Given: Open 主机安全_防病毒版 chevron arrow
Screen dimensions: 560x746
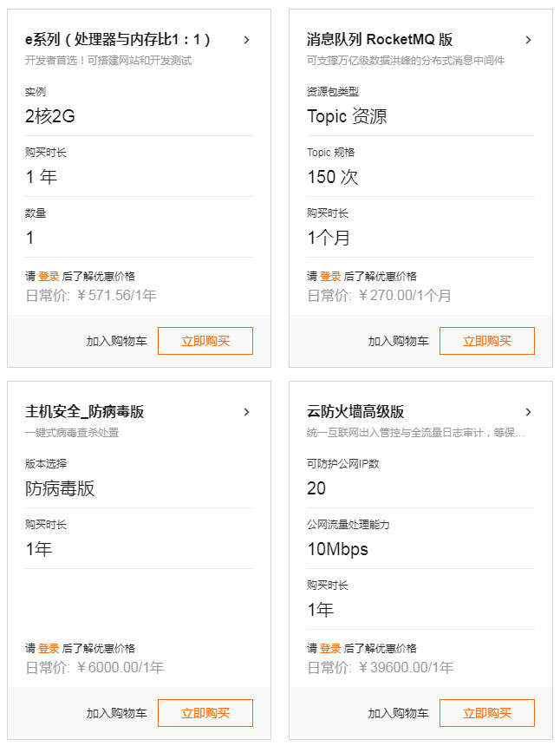Looking at the screenshot, I should pos(246,412).
